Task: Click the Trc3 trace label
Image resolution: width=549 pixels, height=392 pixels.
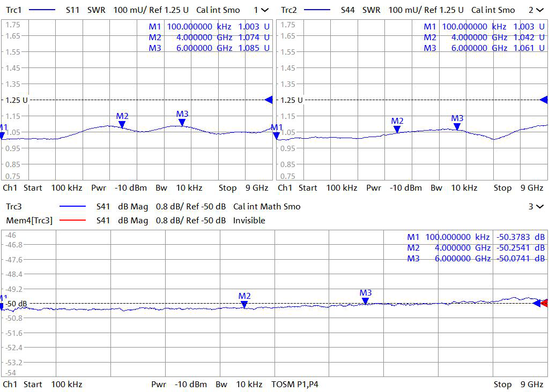Action: click(x=13, y=207)
